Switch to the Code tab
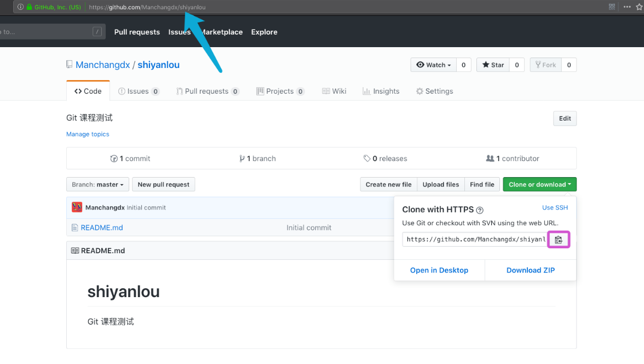644x364 pixels. [88, 92]
